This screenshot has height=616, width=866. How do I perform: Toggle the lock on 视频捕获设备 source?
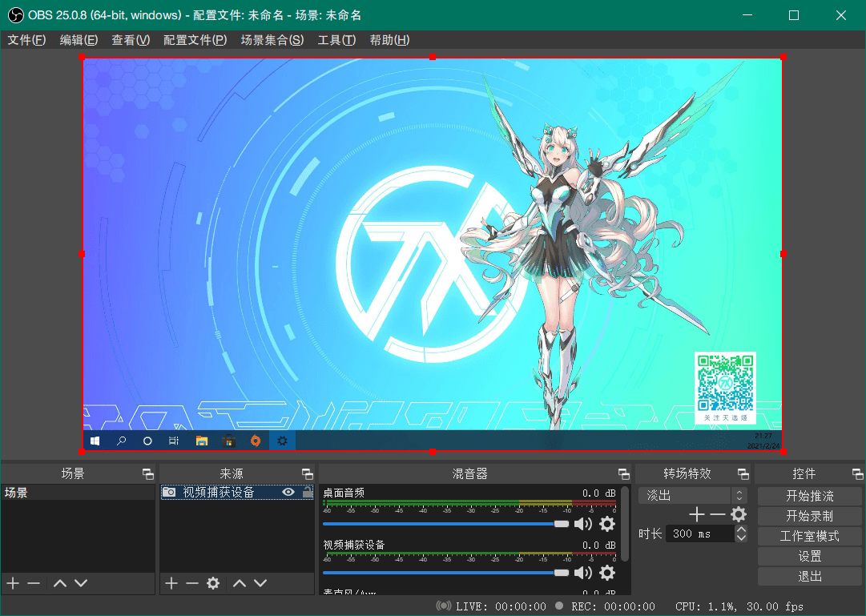coord(307,492)
